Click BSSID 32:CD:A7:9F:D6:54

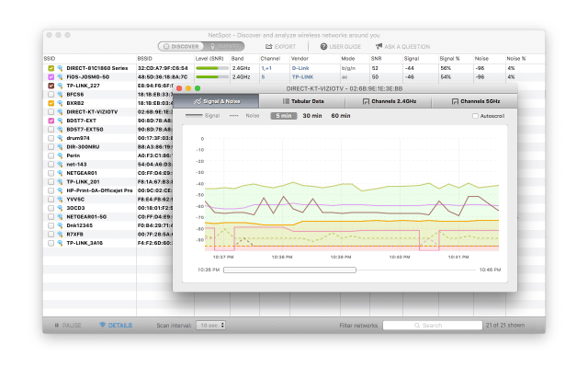point(163,68)
